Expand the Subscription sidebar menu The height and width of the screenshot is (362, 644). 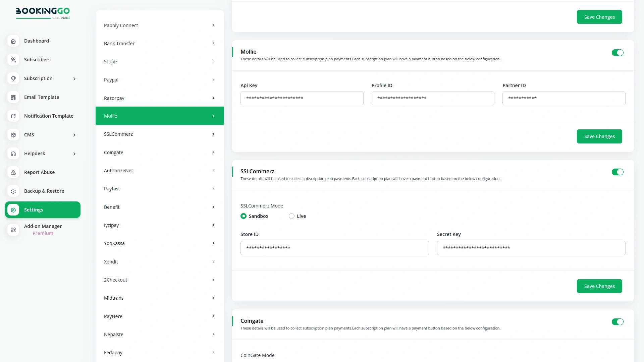[x=74, y=78]
